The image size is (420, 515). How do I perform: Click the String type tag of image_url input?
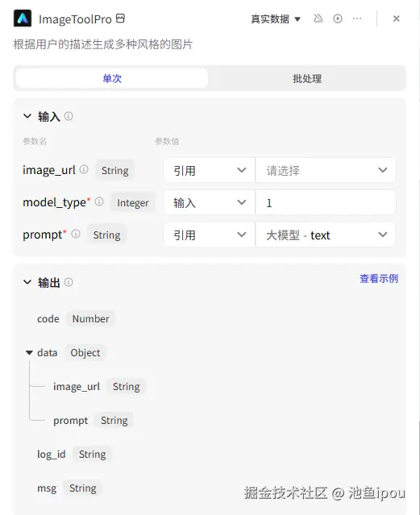pos(115,170)
